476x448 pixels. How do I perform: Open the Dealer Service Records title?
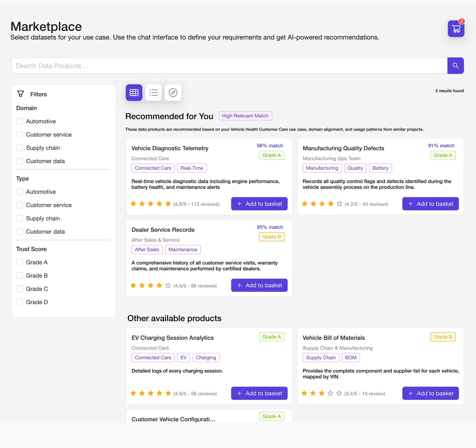pyautogui.click(x=163, y=230)
